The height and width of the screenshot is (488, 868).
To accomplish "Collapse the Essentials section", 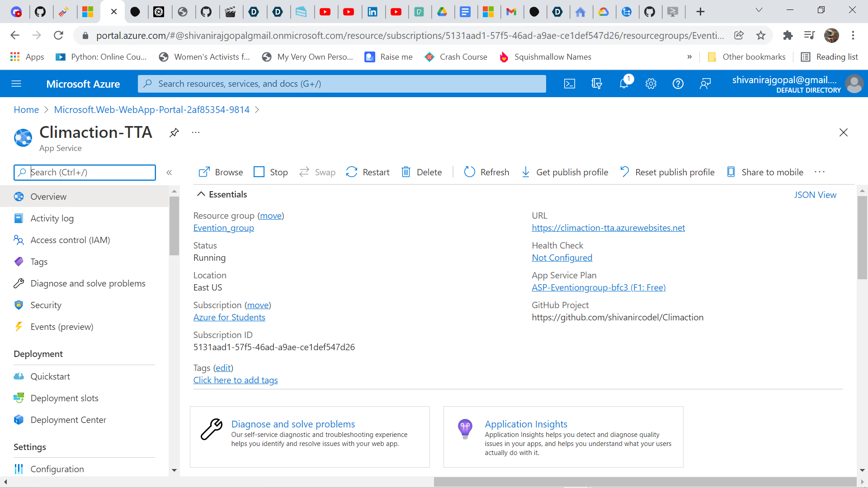I will point(201,194).
